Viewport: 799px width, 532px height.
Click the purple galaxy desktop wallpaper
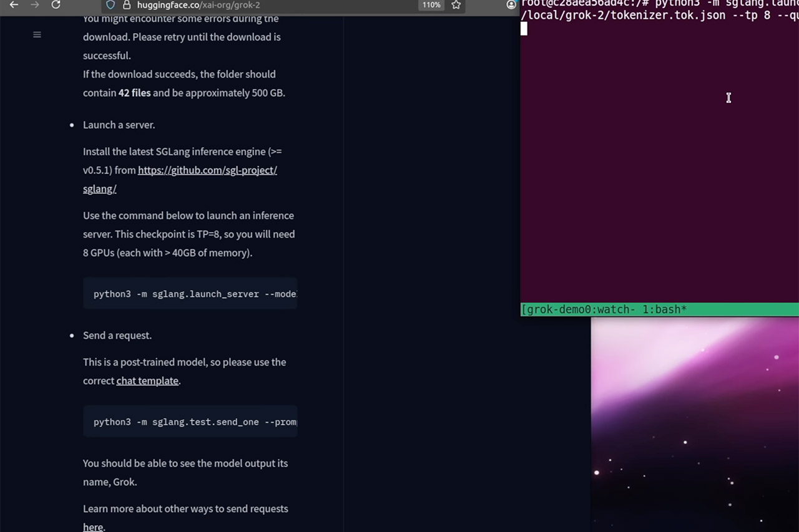[x=694, y=424]
